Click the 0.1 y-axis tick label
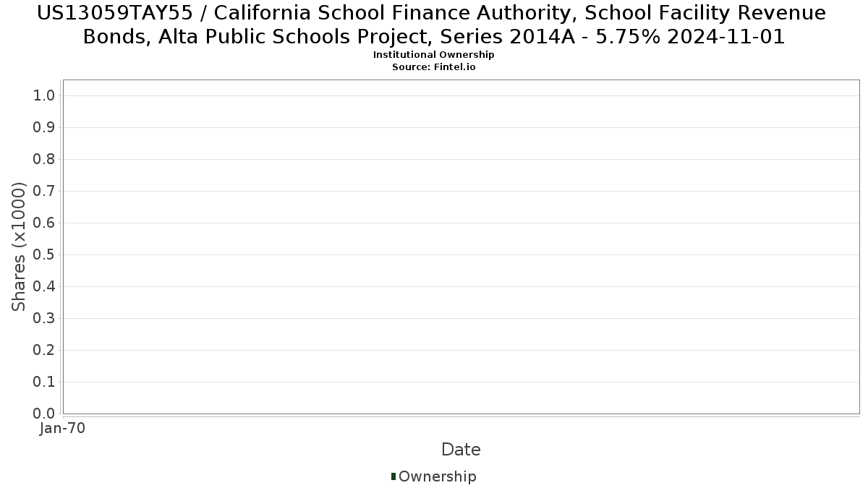 tap(45, 382)
